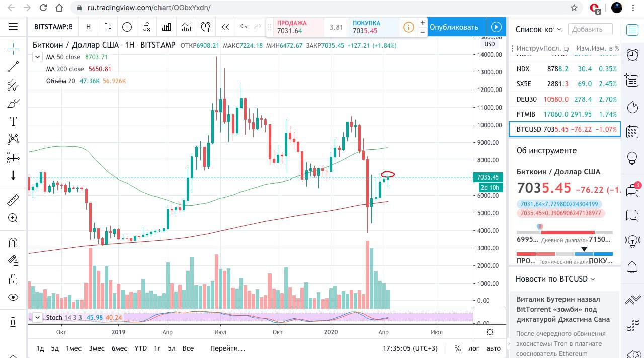Click trash icon to remove drawings

coord(13,322)
